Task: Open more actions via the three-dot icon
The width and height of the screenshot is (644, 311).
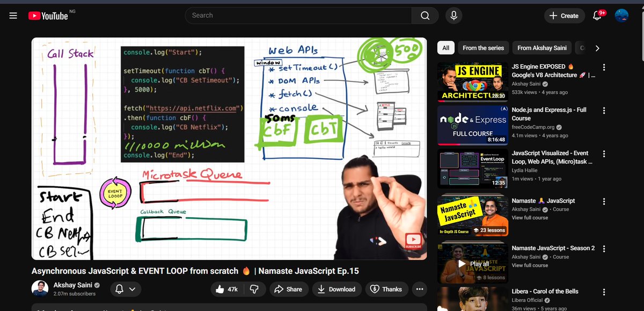Action: pos(420,289)
